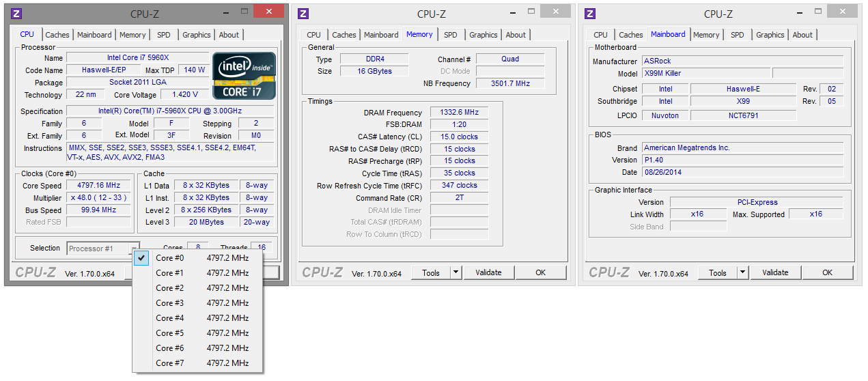This screenshot has width=868, height=381.
Task: Click the Name field showing Intel Core i7 5960X
Action: coord(137,58)
